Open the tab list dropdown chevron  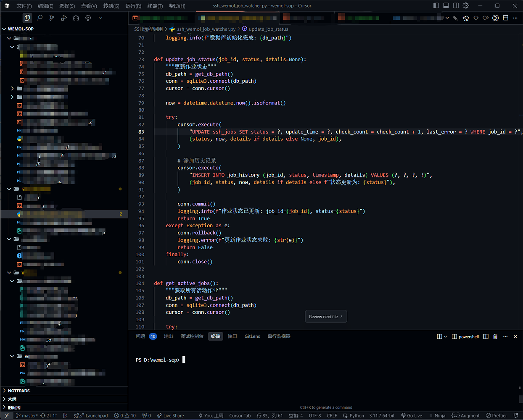click(447, 18)
